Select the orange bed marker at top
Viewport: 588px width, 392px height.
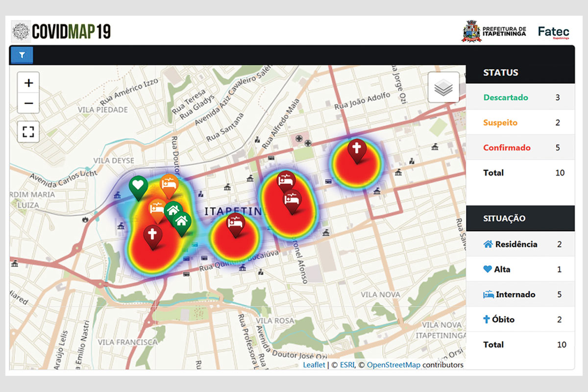169,184
